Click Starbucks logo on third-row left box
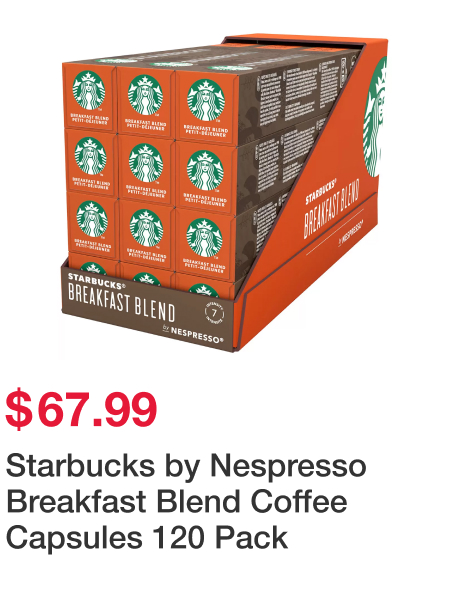The width and height of the screenshot is (450, 600). [x=91, y=219]
